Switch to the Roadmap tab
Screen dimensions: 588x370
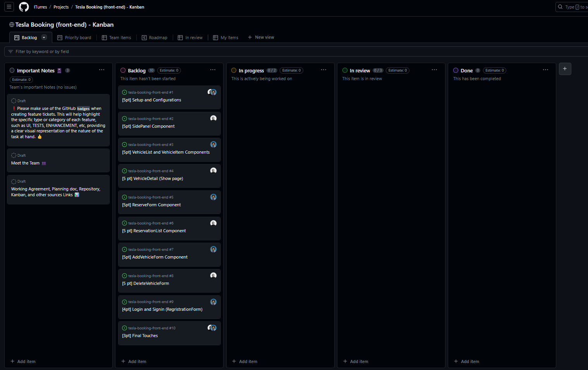tap(154, 38)
